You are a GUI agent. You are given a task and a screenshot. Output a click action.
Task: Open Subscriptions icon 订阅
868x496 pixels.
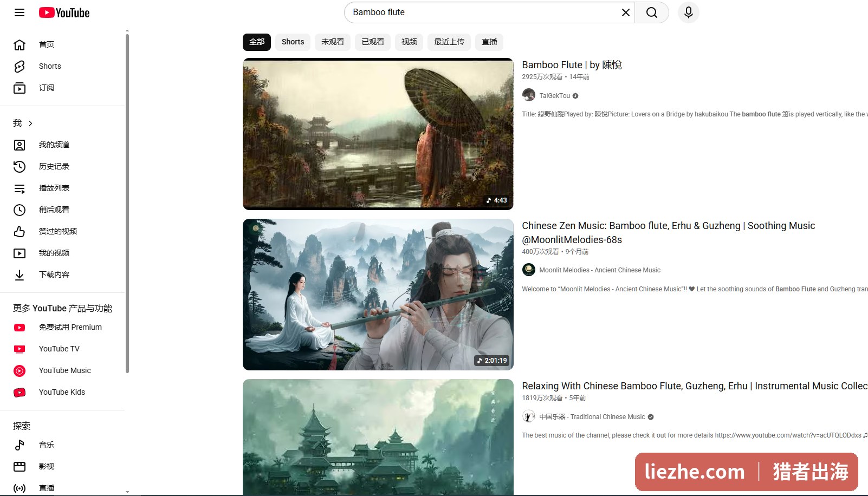20,88
